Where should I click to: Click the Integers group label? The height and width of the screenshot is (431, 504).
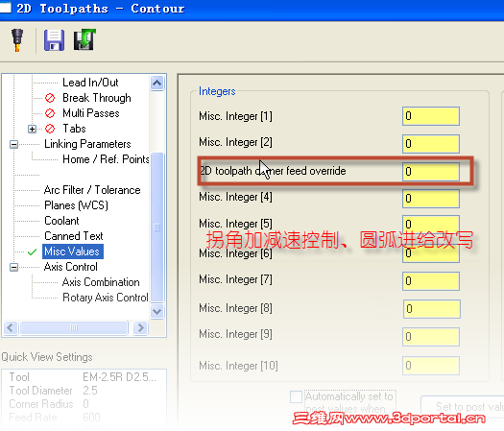click(217, 91)
